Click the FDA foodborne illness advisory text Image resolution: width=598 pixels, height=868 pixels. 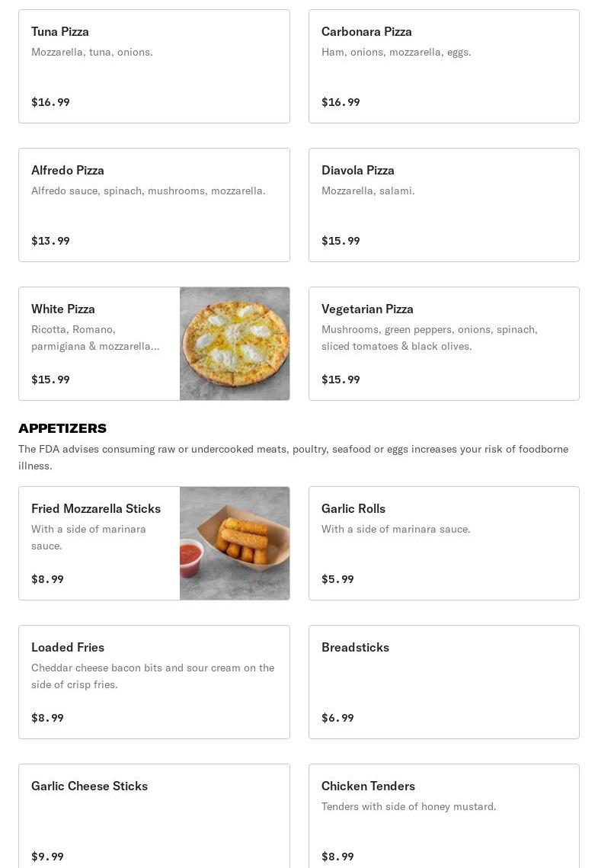(x=293, y=457)
